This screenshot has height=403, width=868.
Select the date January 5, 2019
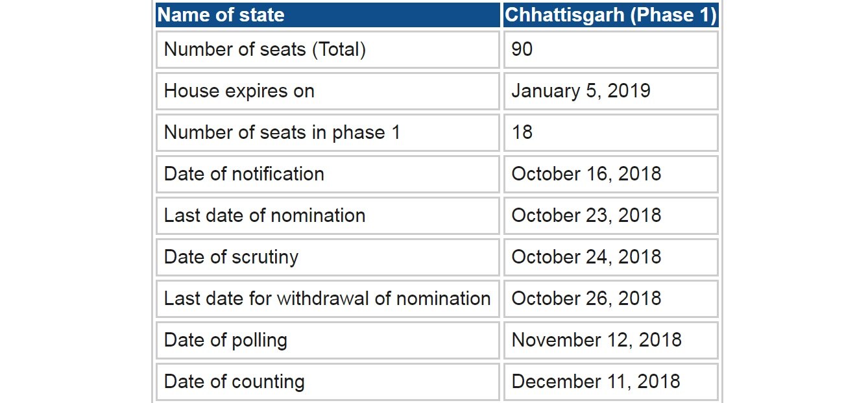point(610,91)
